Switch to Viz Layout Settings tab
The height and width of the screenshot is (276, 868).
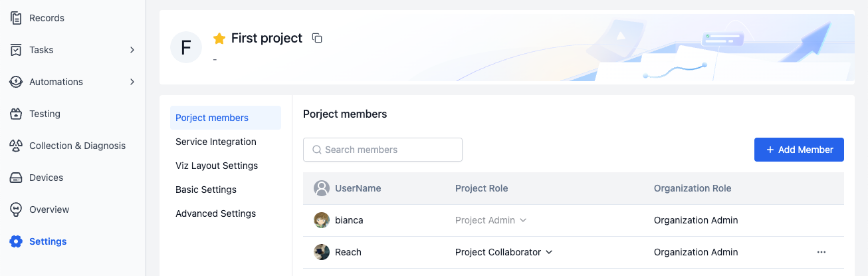(x=217, y=166)
